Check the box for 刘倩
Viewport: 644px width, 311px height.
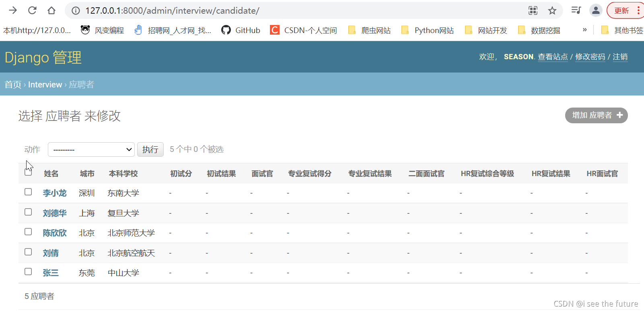coord(28,252)
